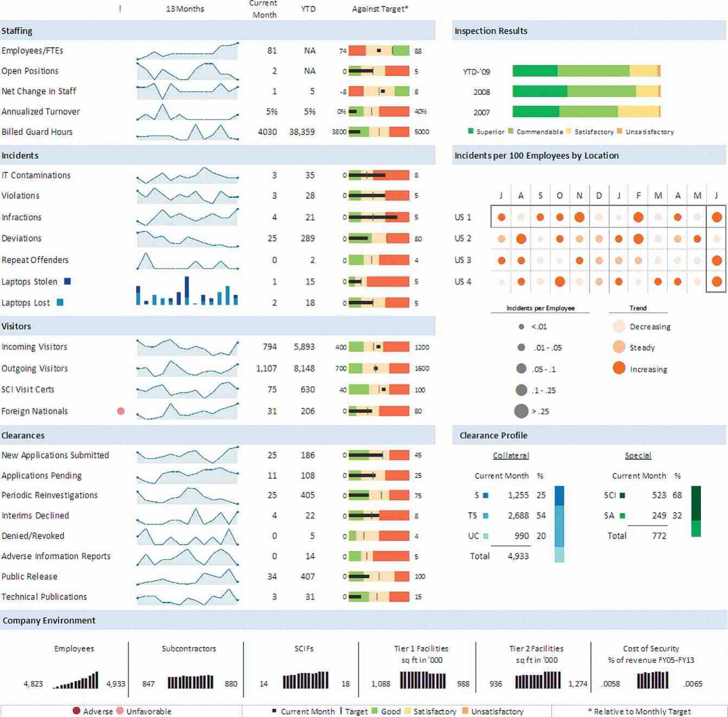Click the Collateral underlined heading
Image resolution: width=728 pixels, height=717 pixels.
pos(511,455)
